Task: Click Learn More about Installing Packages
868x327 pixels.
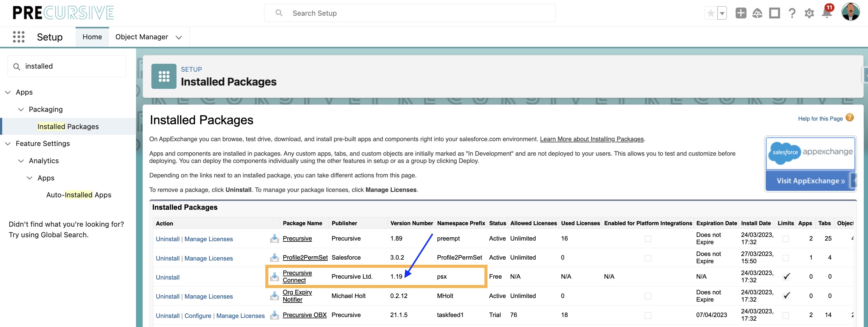Action: click(592, 139)
